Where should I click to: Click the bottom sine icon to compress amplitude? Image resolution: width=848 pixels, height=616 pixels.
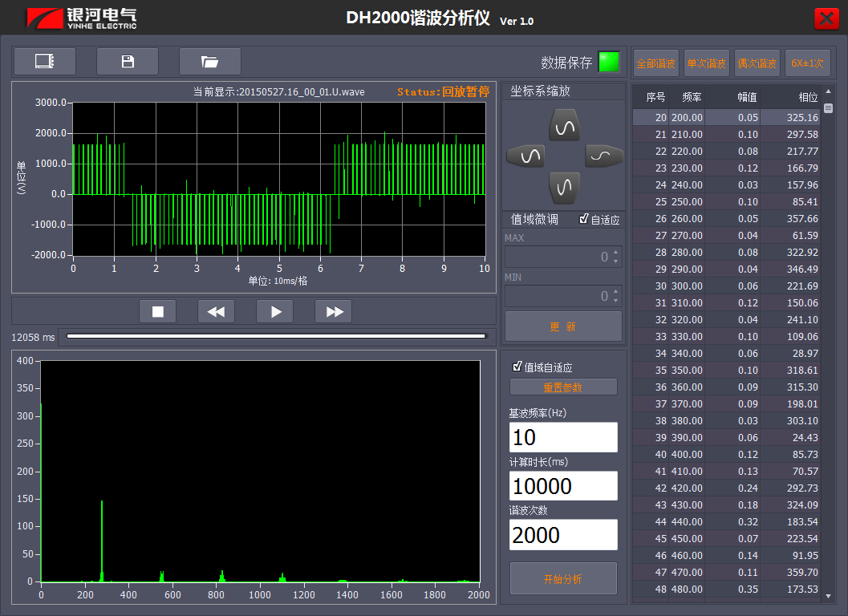[563, 187]
